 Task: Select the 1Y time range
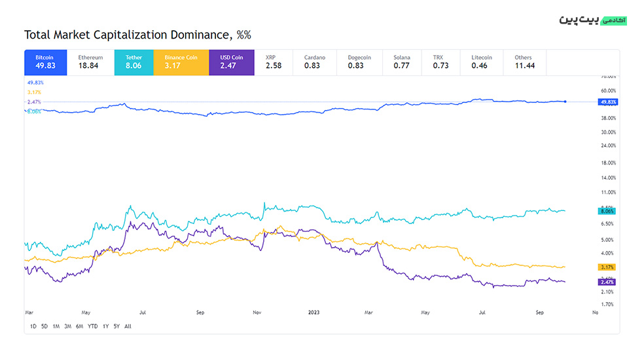point(105,326)
